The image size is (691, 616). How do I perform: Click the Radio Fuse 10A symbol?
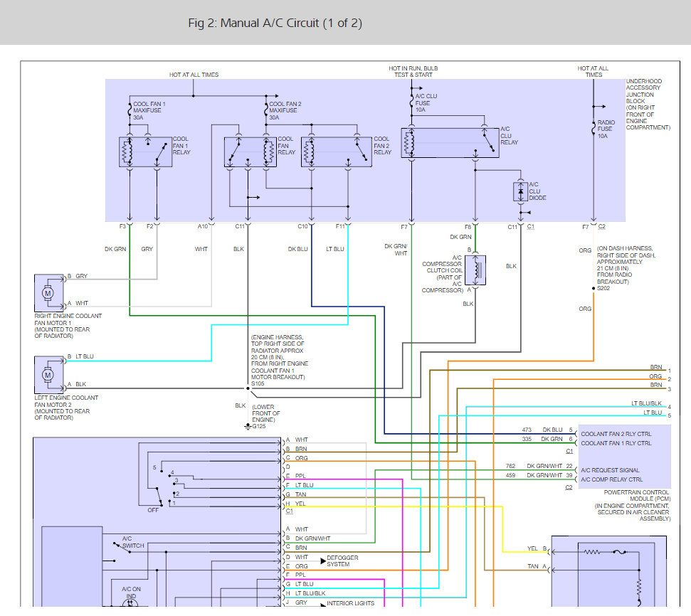(x=594, y=129)
